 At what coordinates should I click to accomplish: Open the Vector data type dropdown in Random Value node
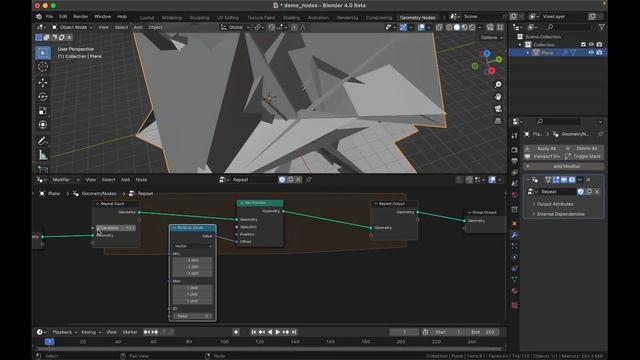point(192,246)
